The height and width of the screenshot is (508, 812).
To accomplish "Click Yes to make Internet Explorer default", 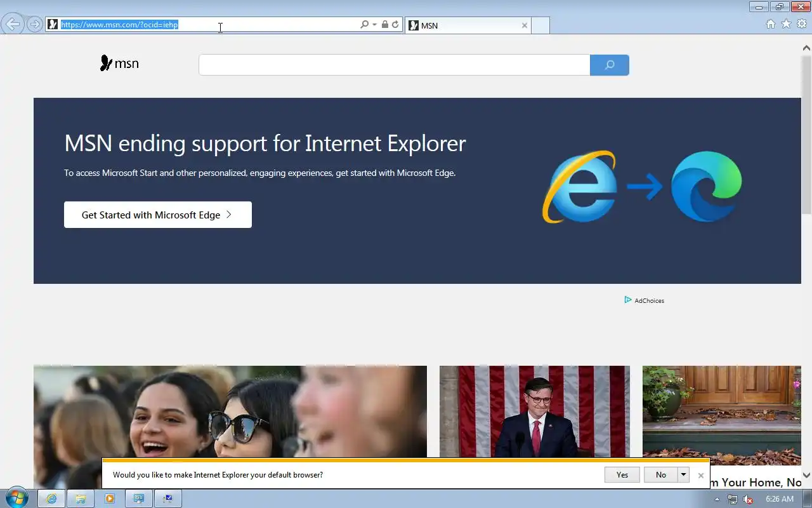I will point(622,475).
